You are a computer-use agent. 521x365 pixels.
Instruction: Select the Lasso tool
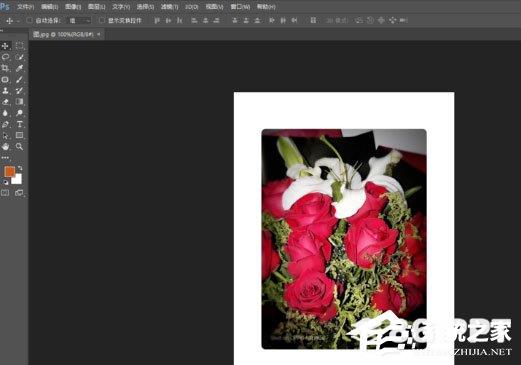coord(5,57)
